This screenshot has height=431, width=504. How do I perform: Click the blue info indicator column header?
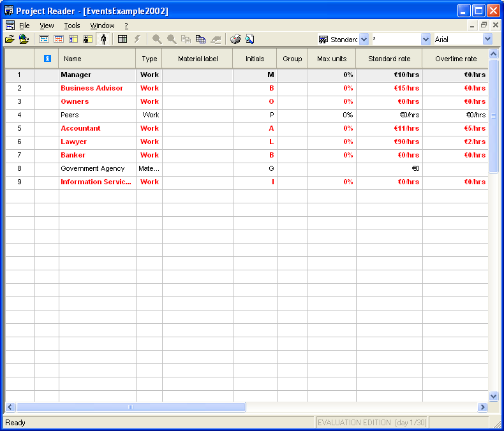(x=47, y=58)
